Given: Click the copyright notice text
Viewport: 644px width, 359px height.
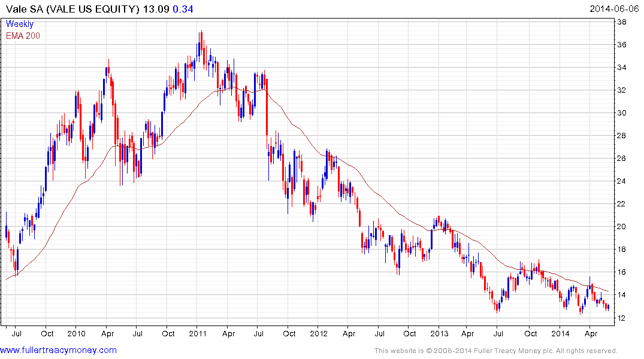Looking at the screenshot, I should pyautogui.click(x=496, y=351).
